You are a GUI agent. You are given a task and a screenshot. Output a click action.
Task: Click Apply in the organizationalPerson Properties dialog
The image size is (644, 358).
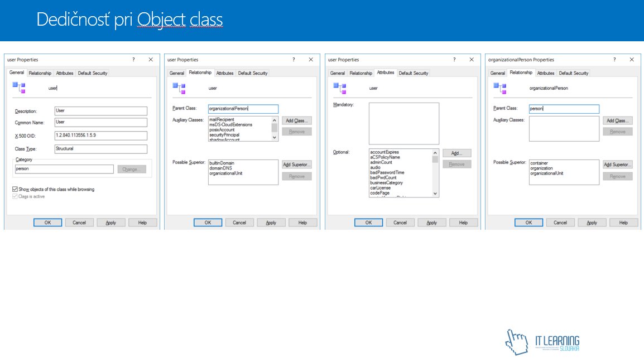592,222
